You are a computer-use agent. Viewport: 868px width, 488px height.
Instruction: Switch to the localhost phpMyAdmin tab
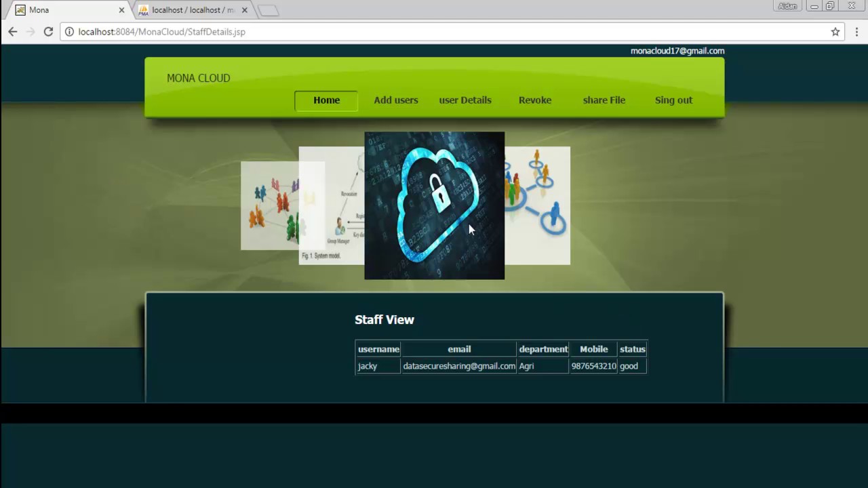pos(193,10)
